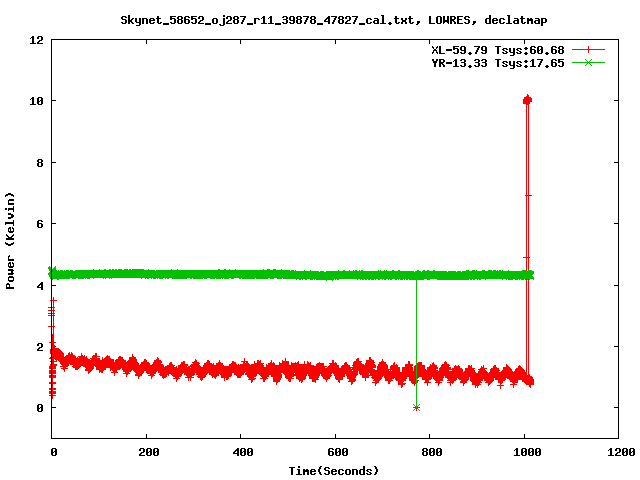Click the y-axis tick label 12
This screenshot has width=640, height=480.
pyautogui.click(x=36, y=40)
